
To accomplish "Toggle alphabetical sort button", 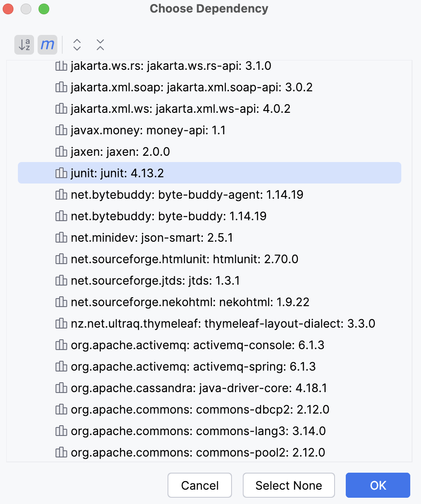I will [24, 45].
